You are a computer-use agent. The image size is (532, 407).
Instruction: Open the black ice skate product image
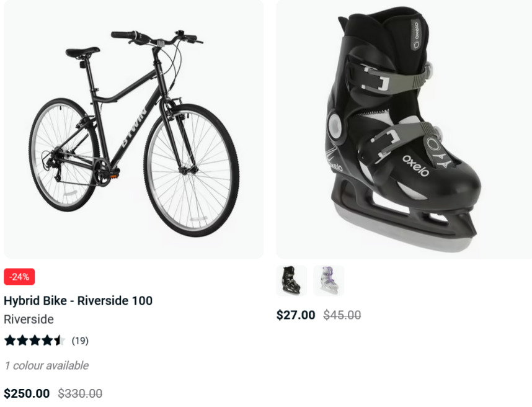(404, 129)
